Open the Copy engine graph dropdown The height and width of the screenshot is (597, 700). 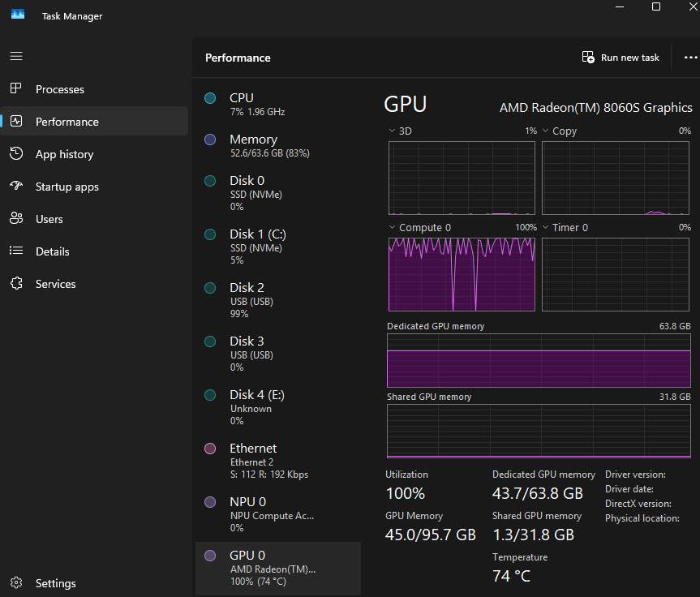(x=546, y=131)
